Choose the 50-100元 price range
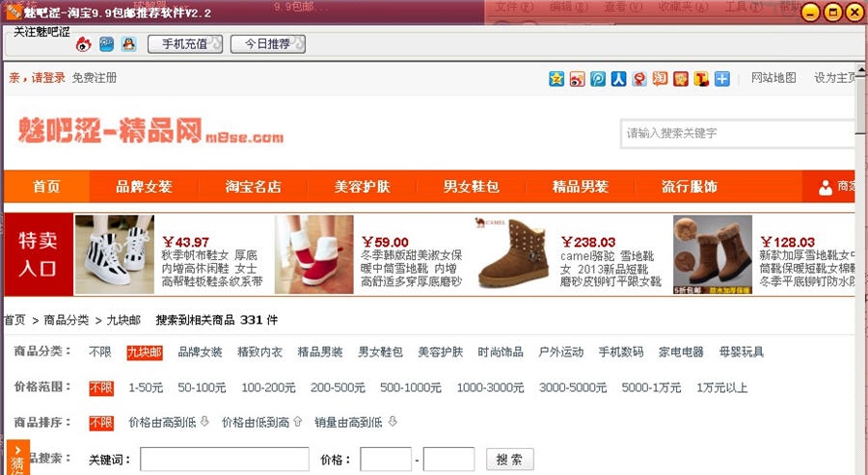The height and width of the screenshot is (475, 868). (x=202, y=387)
